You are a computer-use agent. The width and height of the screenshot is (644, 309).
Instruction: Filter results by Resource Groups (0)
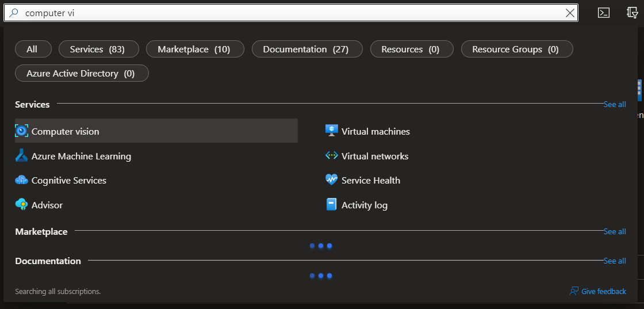coord(517,49)
